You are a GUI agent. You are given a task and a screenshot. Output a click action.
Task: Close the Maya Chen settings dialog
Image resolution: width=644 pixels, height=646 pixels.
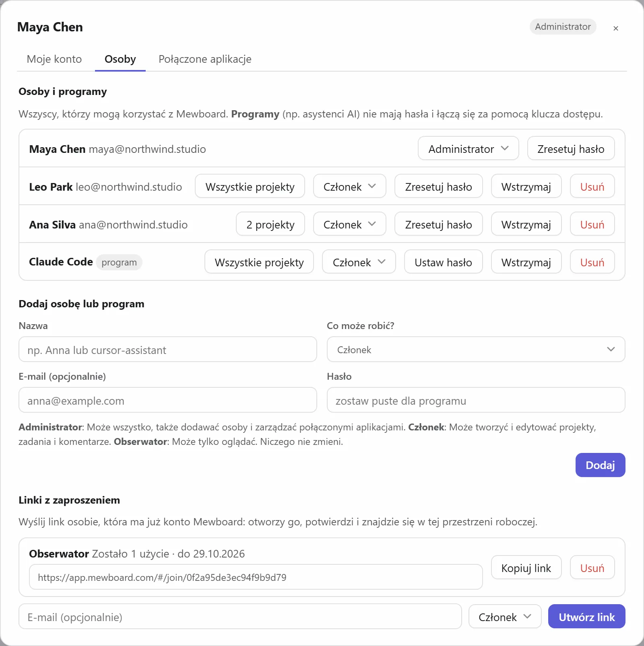615,28
